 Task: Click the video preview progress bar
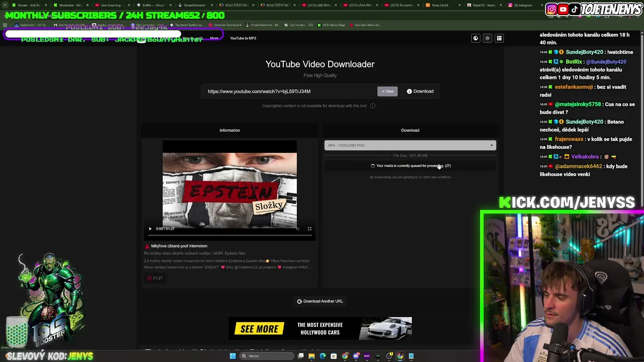(x=229, y=234)
